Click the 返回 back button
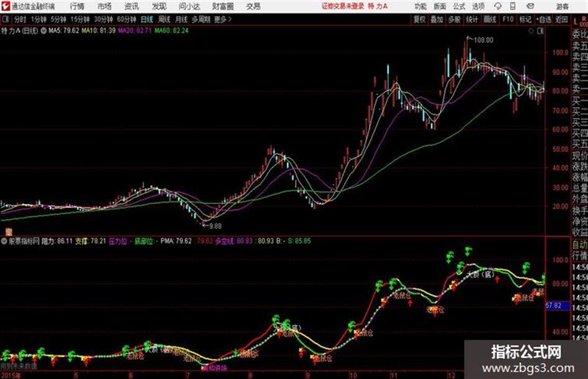Screen dimensions: 588x379 [561, 19]
